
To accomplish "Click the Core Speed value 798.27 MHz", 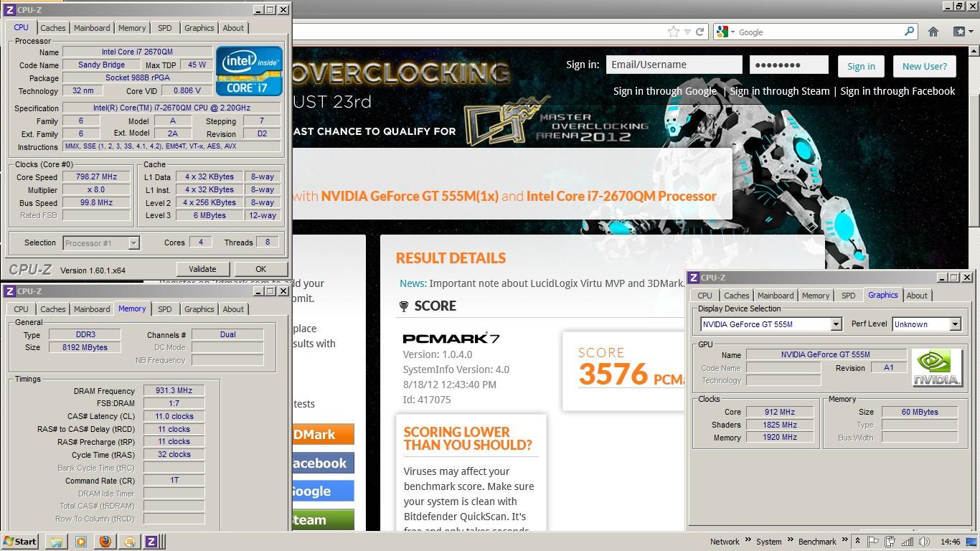I will click(x=96, y=176).
